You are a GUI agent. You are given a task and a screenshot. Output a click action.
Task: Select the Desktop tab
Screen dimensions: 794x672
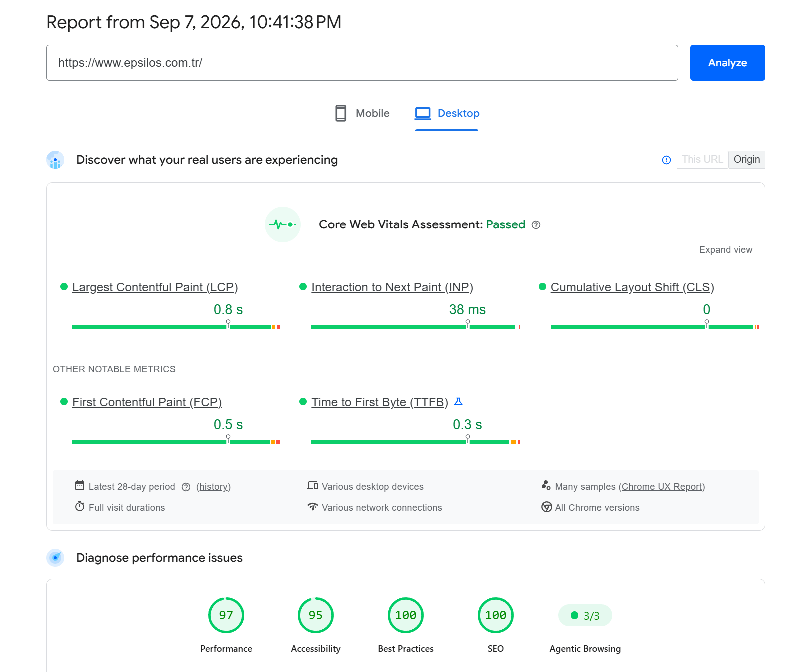pyautogui.click(x=447, y=113)
